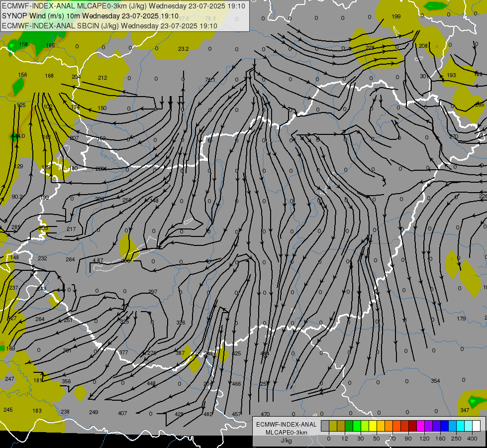Click the grid value 356
The width and height of the screenshot is (487, 448).
[66, 381]
